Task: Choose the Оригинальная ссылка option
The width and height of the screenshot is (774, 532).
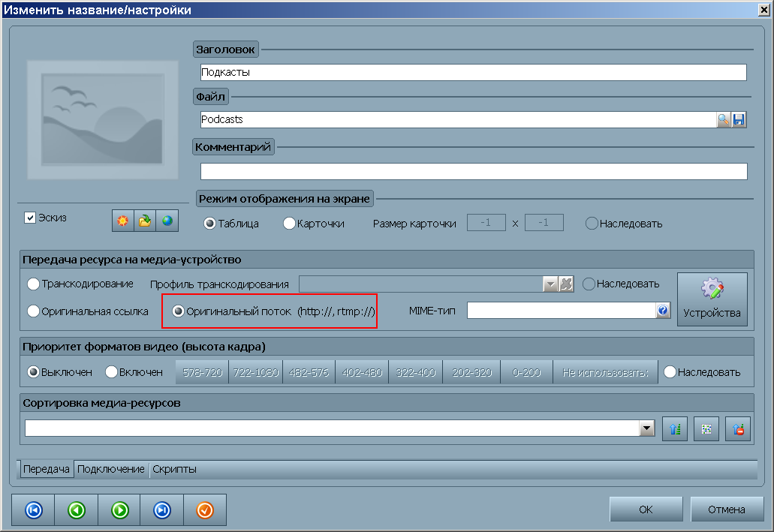Action: click(34, 311)
